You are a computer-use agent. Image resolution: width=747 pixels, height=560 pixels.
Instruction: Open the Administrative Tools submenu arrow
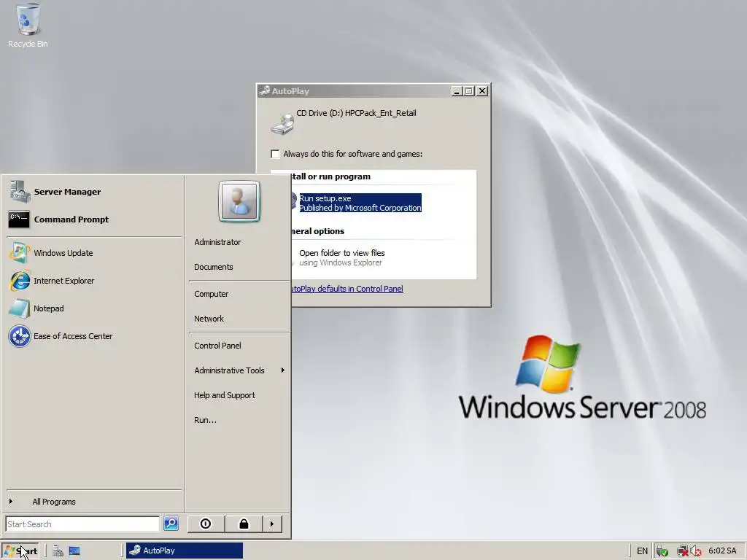point(282,370)
